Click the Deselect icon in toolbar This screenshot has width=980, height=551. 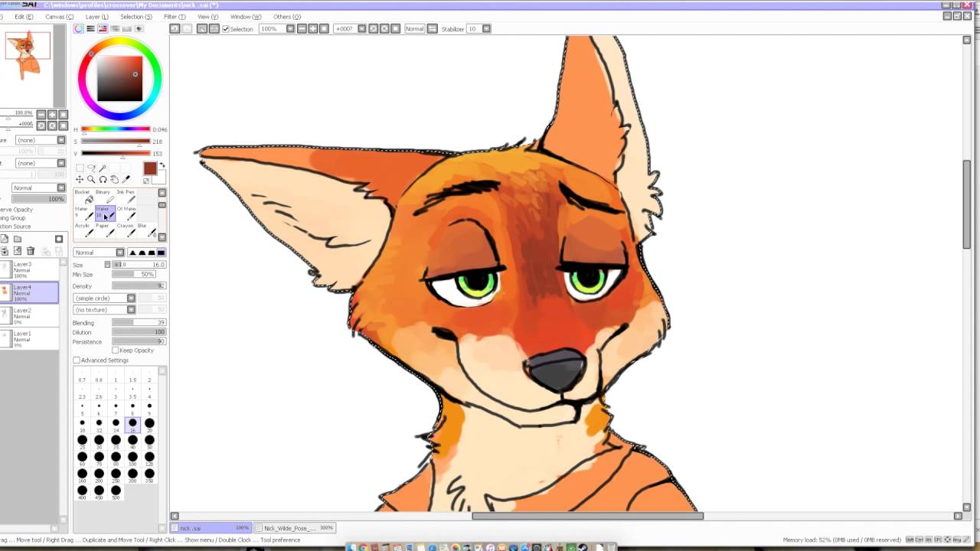click(202, 28)
